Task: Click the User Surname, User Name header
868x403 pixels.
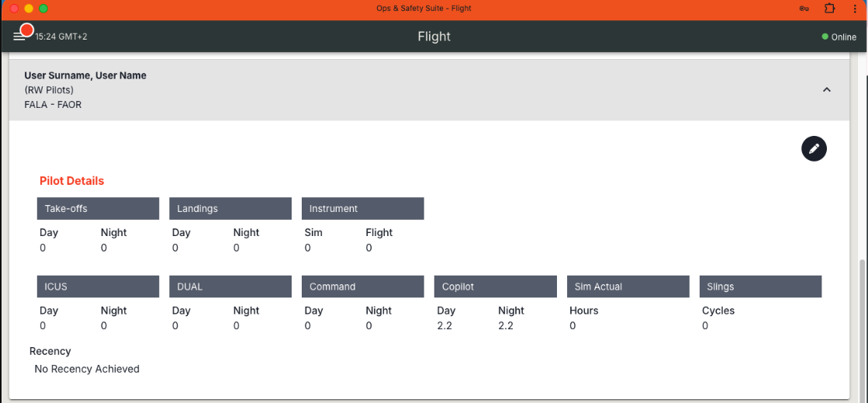Action: click(x=85, y=75)
